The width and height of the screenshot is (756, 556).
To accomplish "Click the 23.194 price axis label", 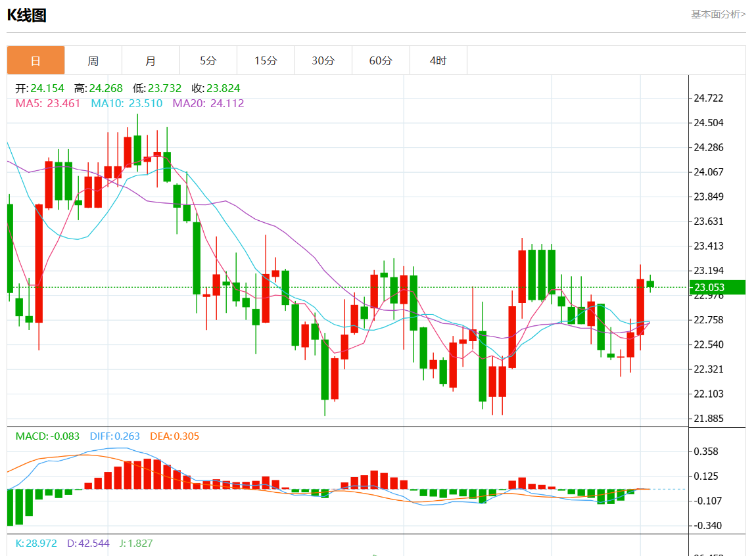I will click(708, 271).
